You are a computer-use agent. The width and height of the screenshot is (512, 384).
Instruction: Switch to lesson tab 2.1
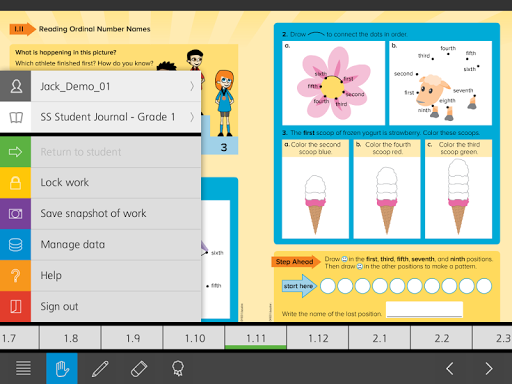tap(380, 338)
